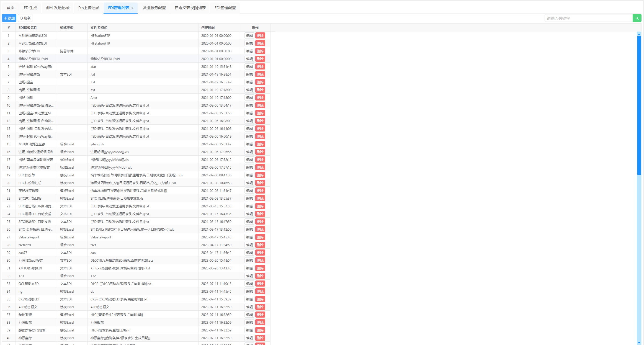The height and width of the screenshot is (345, 644).
Task: Select the 首页 tab
Action: (x=11, y=8)
